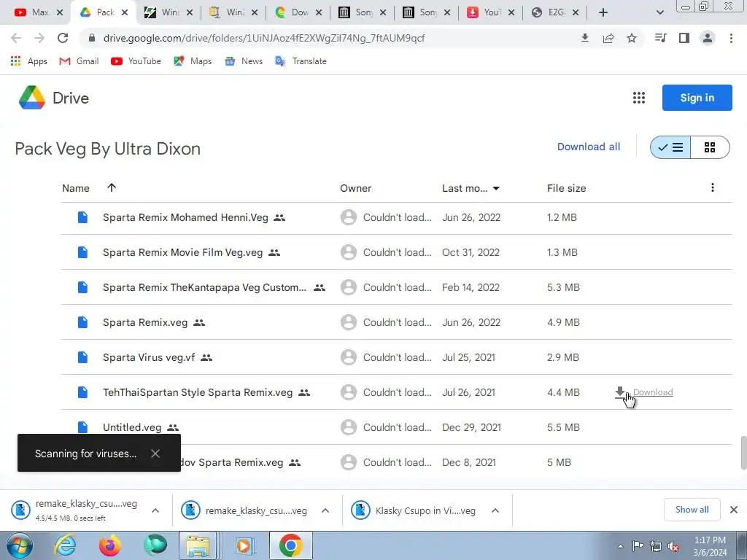Reverse sort direction arrow beside Name

tap(112, 187)
